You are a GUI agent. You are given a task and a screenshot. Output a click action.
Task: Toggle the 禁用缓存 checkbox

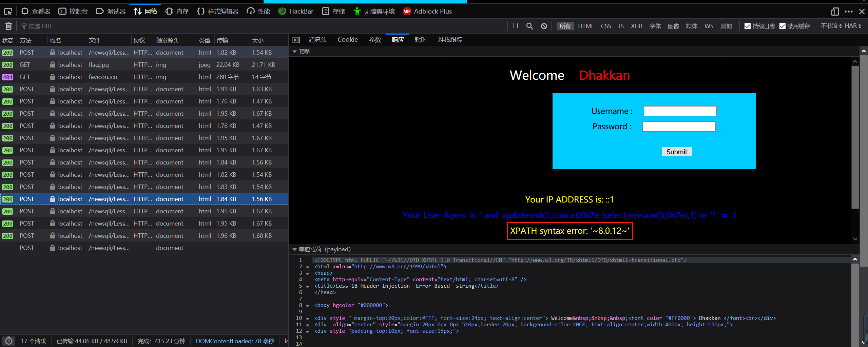pyautogui.click(x=783, y=26)
